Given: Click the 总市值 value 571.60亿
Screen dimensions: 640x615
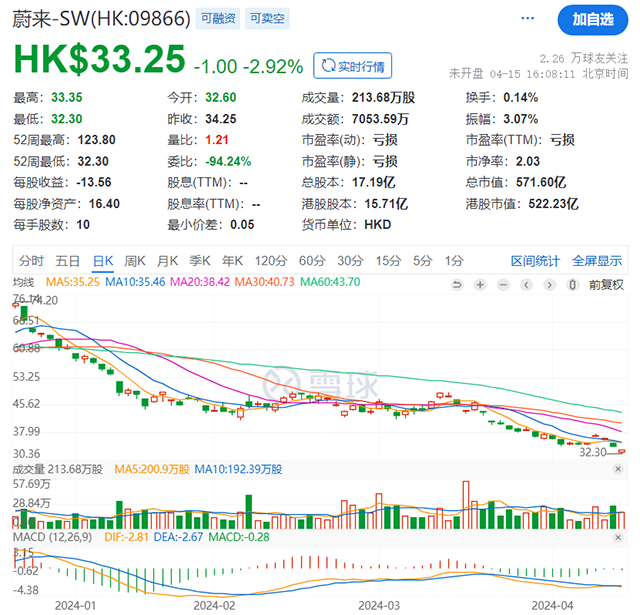Looking at the screenshot, I should coord(541,182).
